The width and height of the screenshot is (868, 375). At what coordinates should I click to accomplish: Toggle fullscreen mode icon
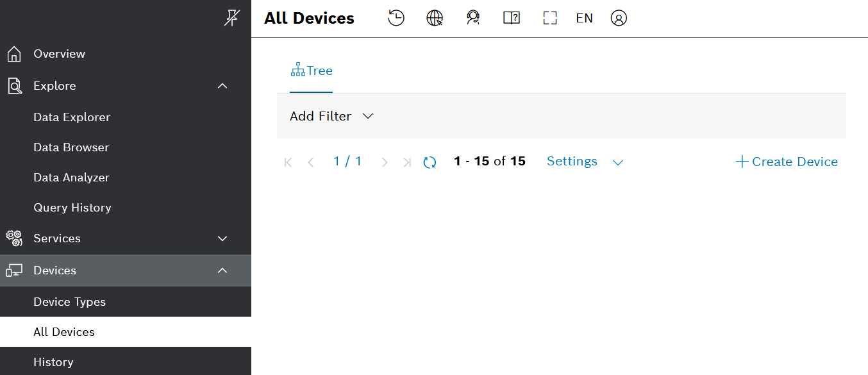(x=549, y=18)
